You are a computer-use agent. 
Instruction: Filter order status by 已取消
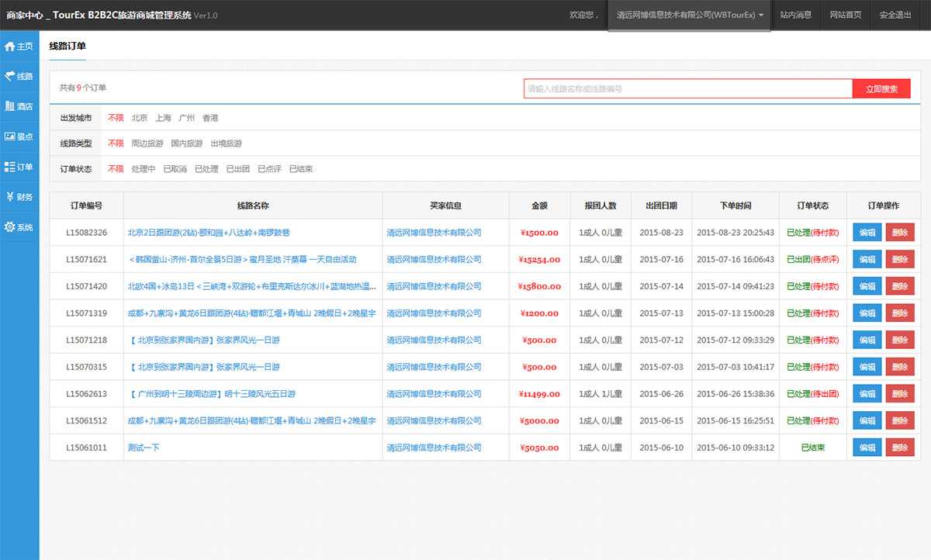coord(175,169)
